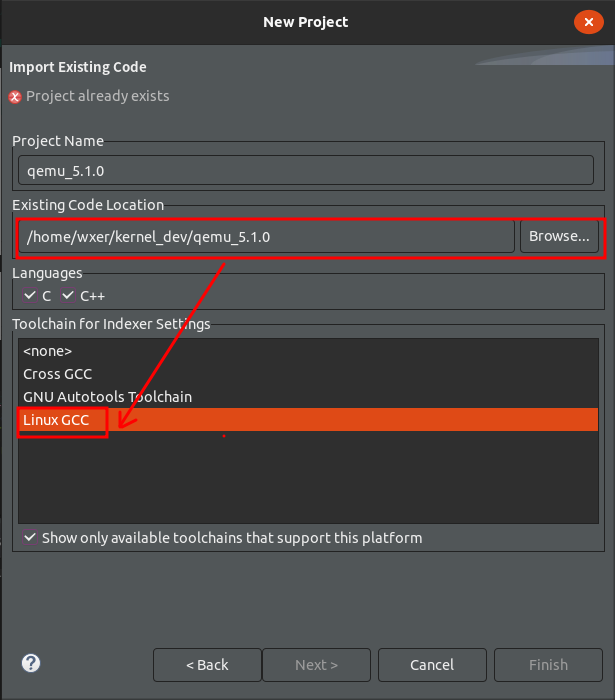The image size is (615, 700).
Task: Cancel the import wizard
Action: (432, 665)
